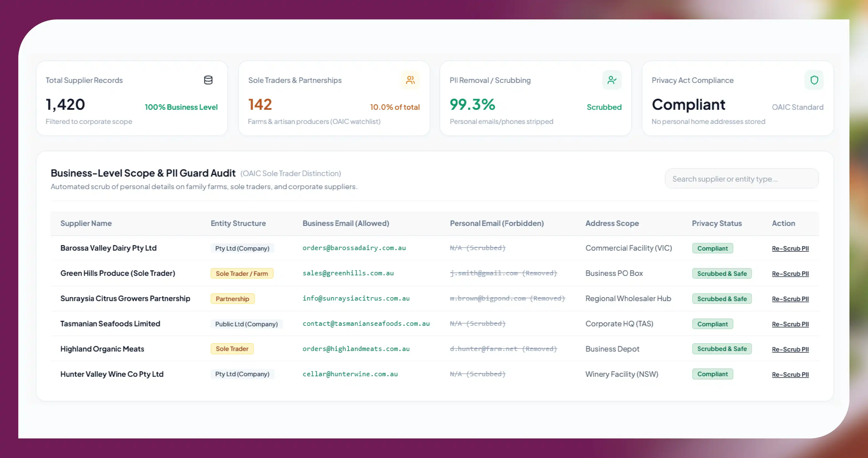Click the people icon in Sole Traders card

410,80
